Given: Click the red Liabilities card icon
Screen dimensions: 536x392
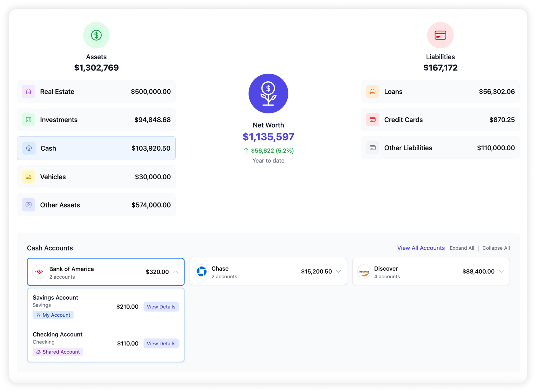Looking at the screenshot, I should coord(440,35).
